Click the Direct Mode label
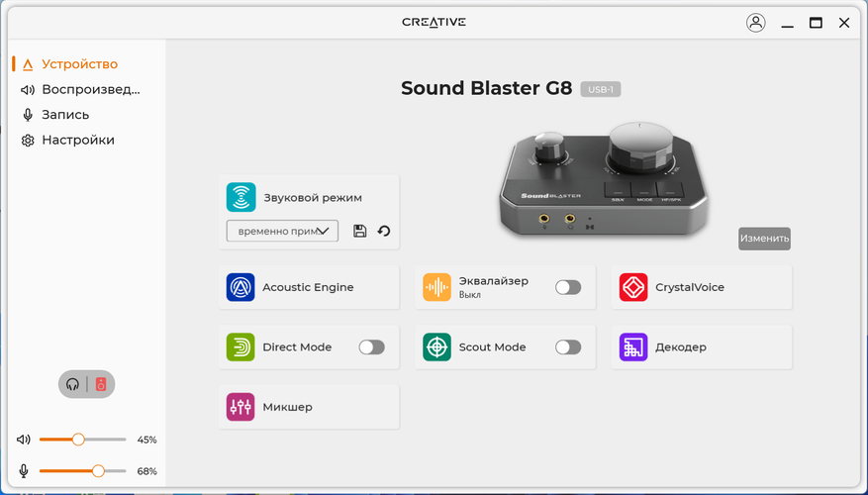 pyautogui.click(x=297, y=347)
